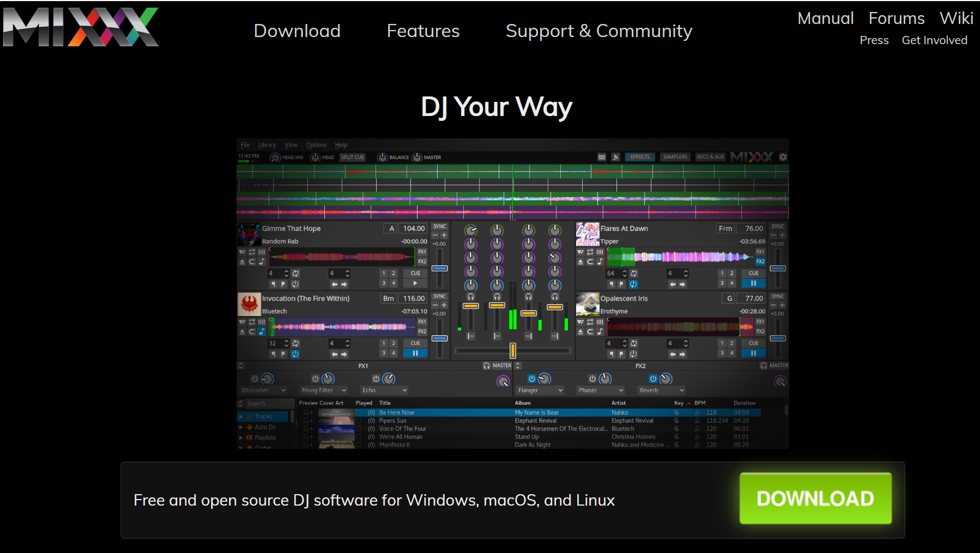Toggle the EFFECTS panel in the toolbar
Viewport: 980px width, 553px height.
(x=639, y=156)
